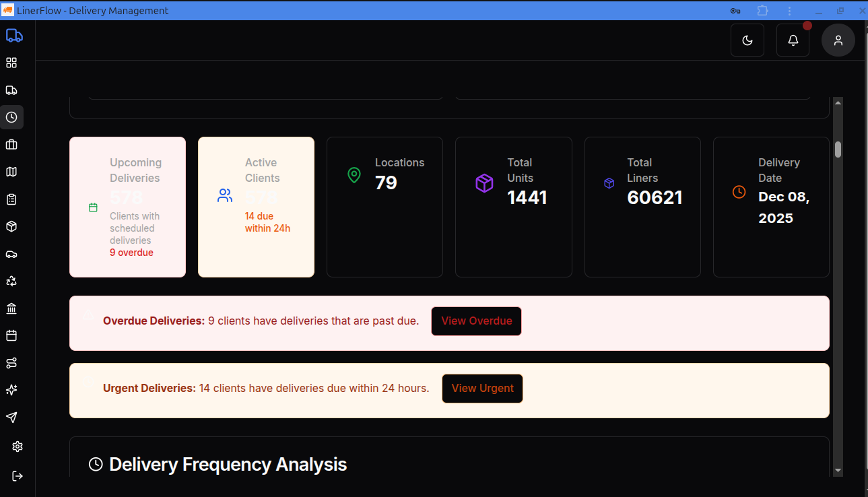Click the send paper-plane icon
The image size is (868, 497).
[12, 417]
